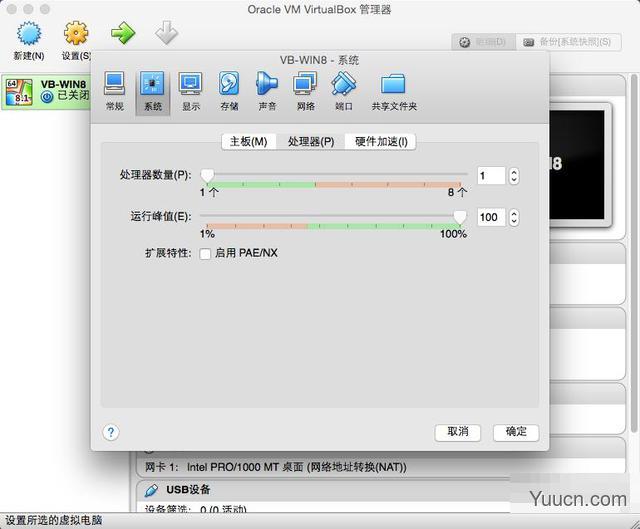The image size is (640, 529).
Task: Click the 处理器数量 slider handle
Action: tap(207, 176)
